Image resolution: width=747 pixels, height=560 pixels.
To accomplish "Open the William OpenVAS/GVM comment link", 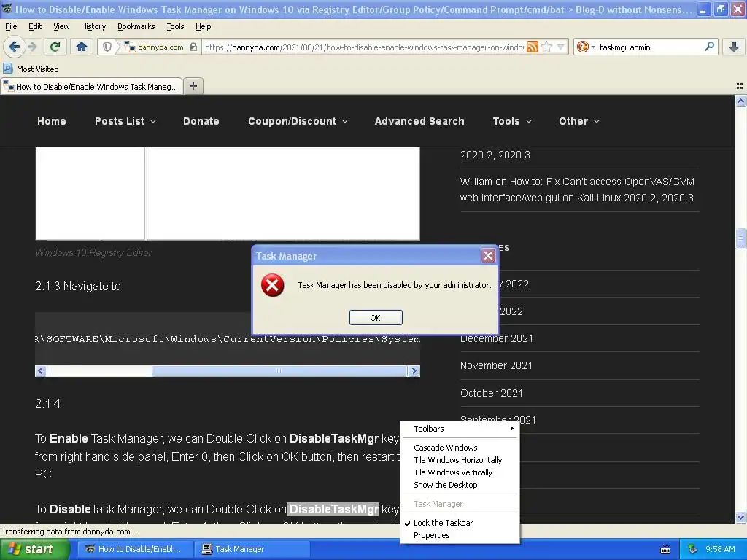I will click(x=577, y=190).
